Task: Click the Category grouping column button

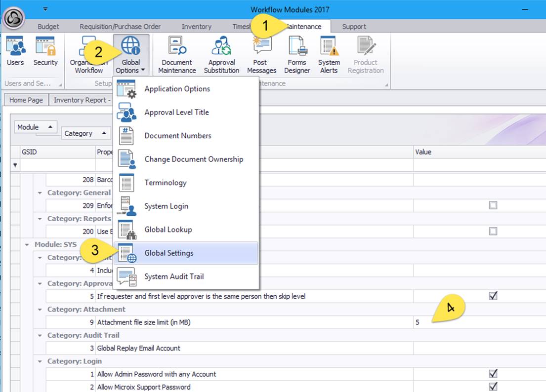Action: (x=85, y=133)
